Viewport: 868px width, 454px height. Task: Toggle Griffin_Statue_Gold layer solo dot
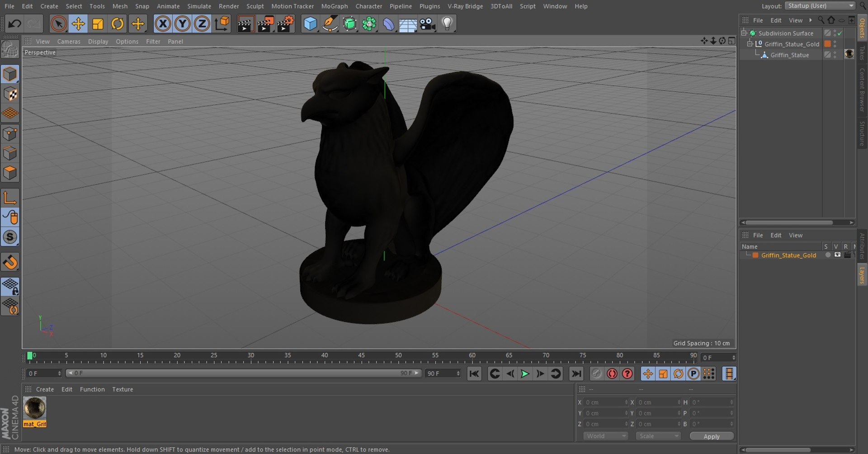tap(828, 255)
